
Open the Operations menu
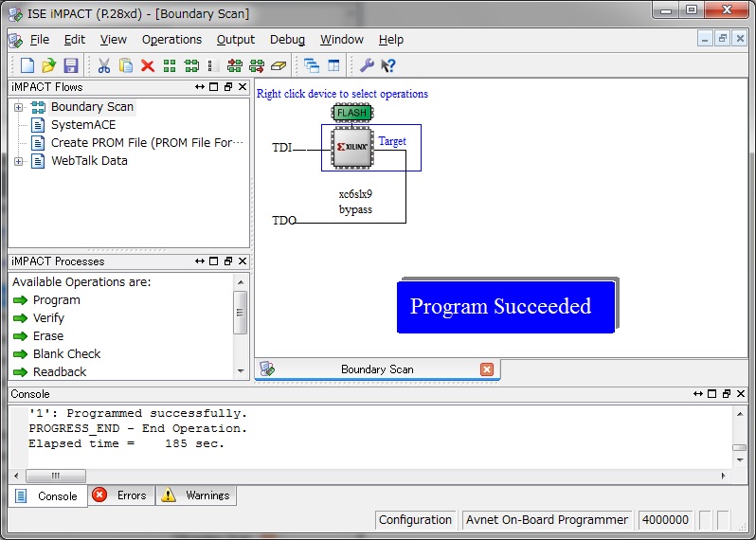171,40
